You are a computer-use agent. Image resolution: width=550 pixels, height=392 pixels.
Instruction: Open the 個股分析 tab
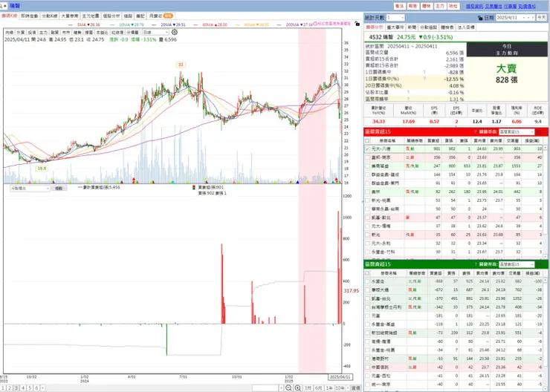click(x=111, y=16)
